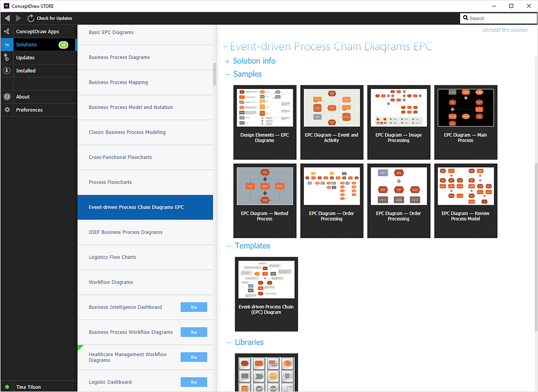Buy Business Process Workflow Diagrams solution
538x392 pixels.
(194, 332)
